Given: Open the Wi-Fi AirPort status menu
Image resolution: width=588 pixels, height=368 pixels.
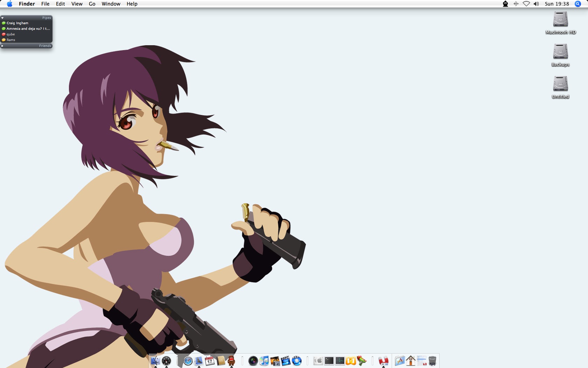Looking at the screenshot, I should pos(526,4).
